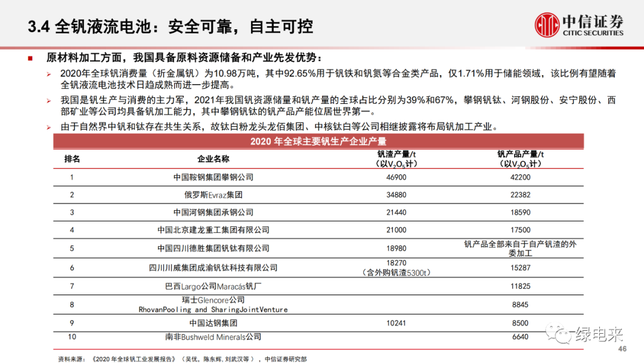The width and height of the screenshot is (644, 363).
Task: Select the value 21000
Action: tap(397, 230)
